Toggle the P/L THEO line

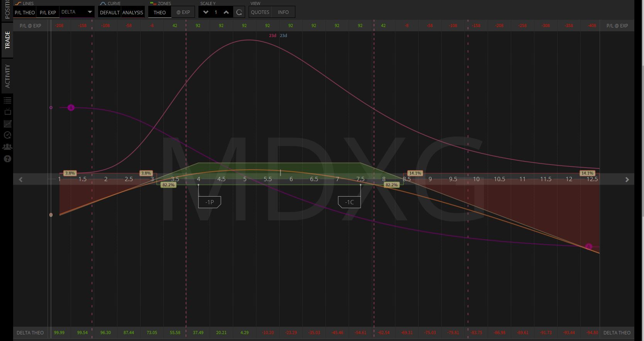click(x=25, y=12)
